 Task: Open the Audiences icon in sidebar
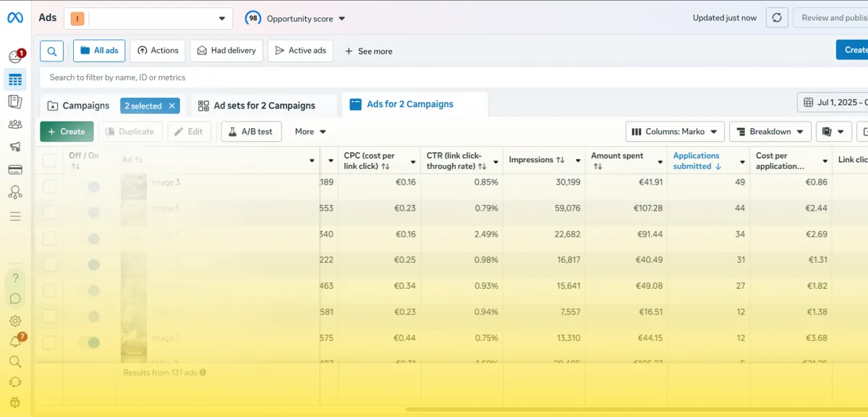tap(15, 125)
